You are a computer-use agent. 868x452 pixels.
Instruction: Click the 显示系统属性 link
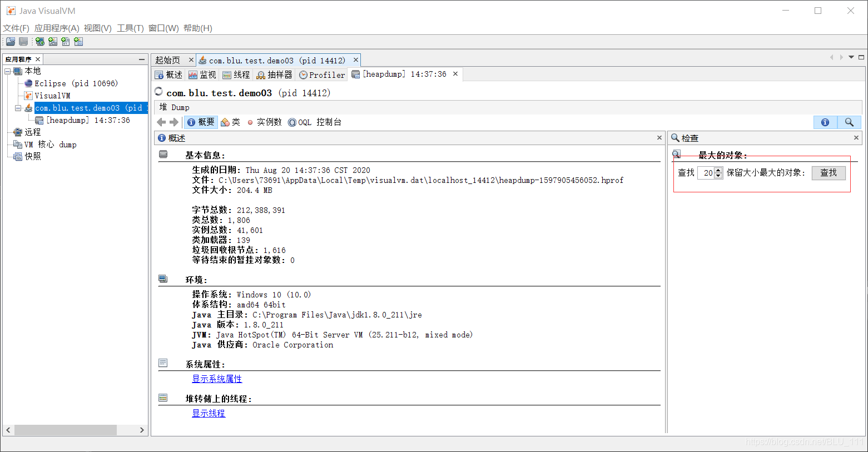217,379
